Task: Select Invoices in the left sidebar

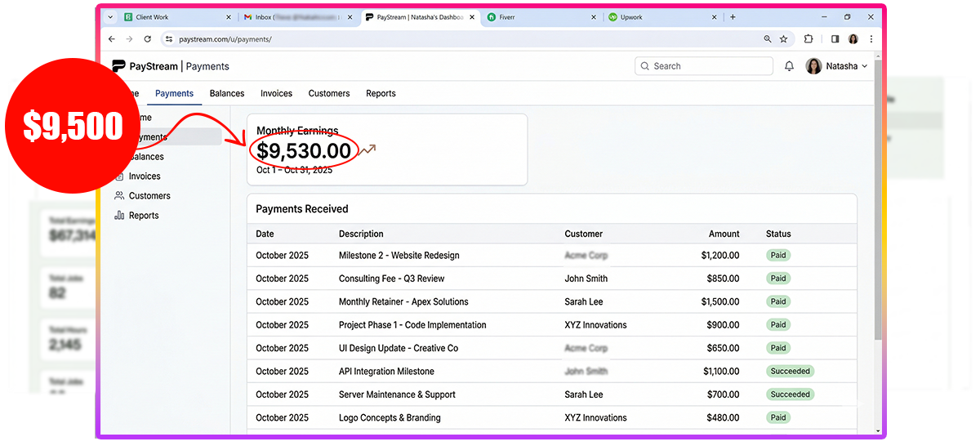Action: click(145, 176)
